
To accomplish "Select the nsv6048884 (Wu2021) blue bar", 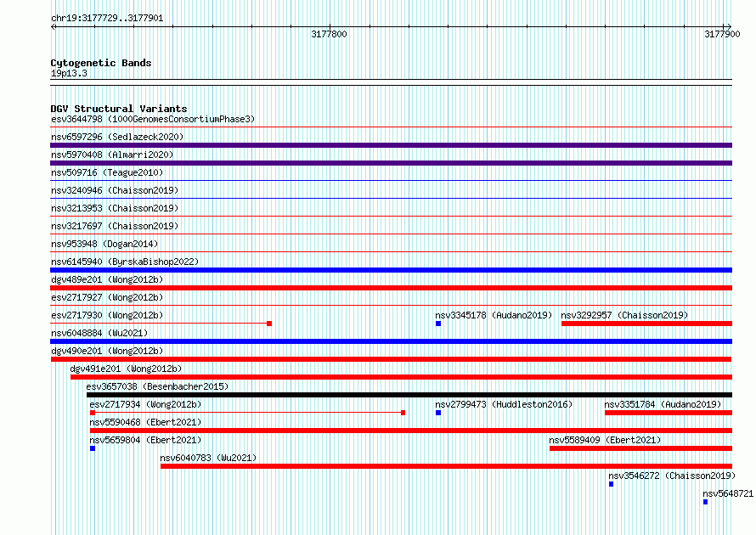I will [x=391, y=341].
